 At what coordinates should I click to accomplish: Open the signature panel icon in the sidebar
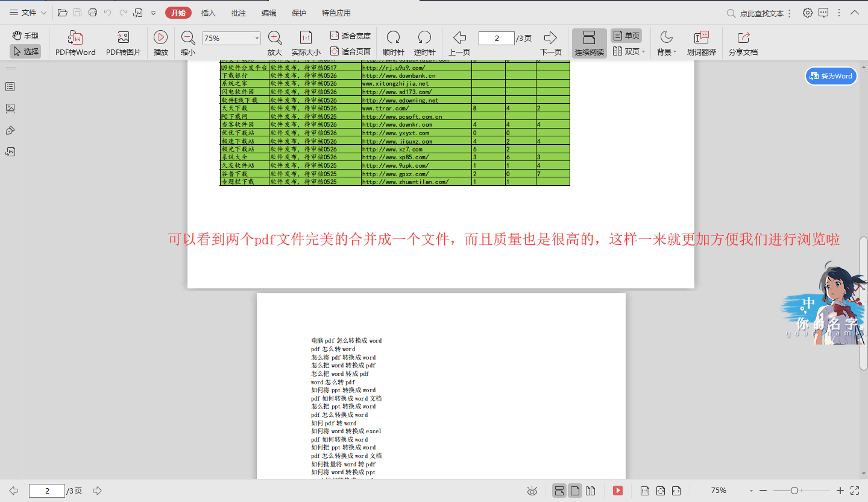point(10,152)
